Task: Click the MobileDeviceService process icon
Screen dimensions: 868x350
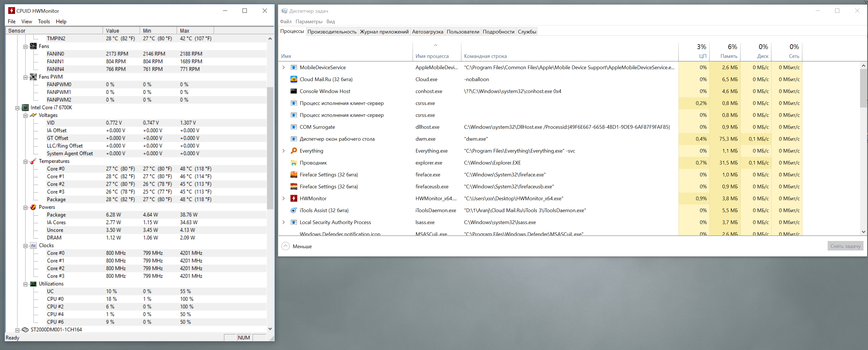Action: point(294,68)
